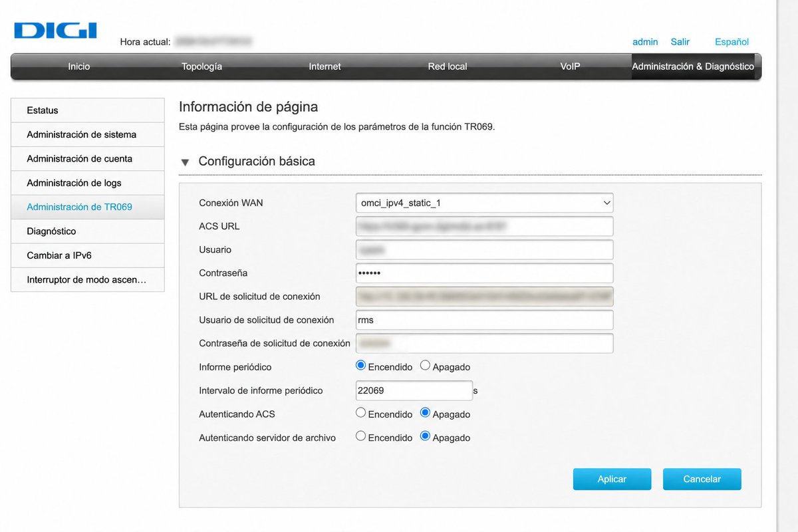Click the URL de solicitud de conexión field

(x=485, y=297)
